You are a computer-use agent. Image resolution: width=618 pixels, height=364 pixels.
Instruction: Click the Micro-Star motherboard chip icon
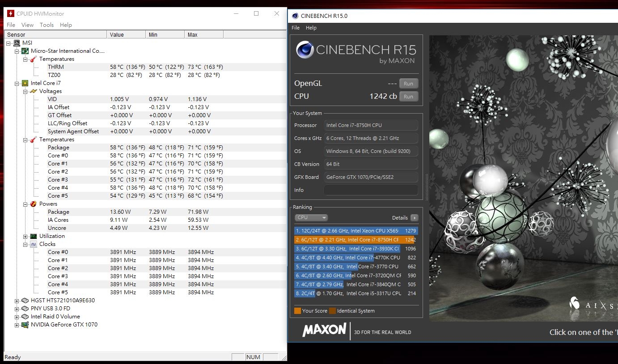point(25,51)
